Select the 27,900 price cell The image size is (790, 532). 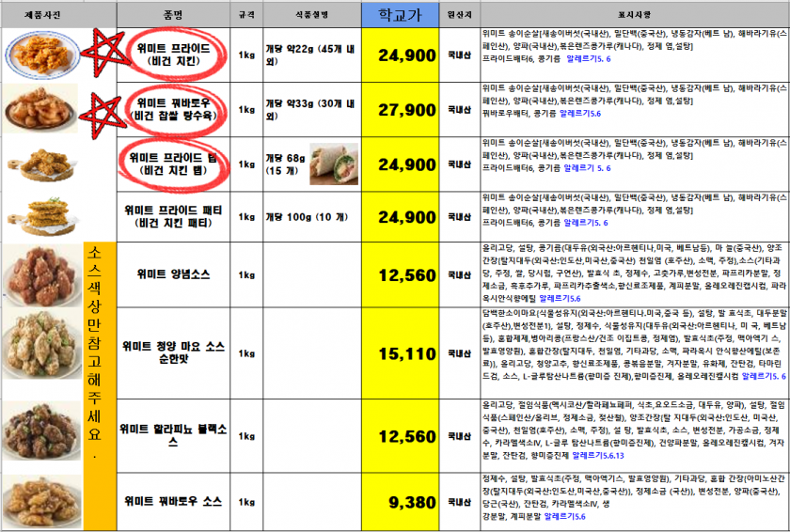point(400,110)
